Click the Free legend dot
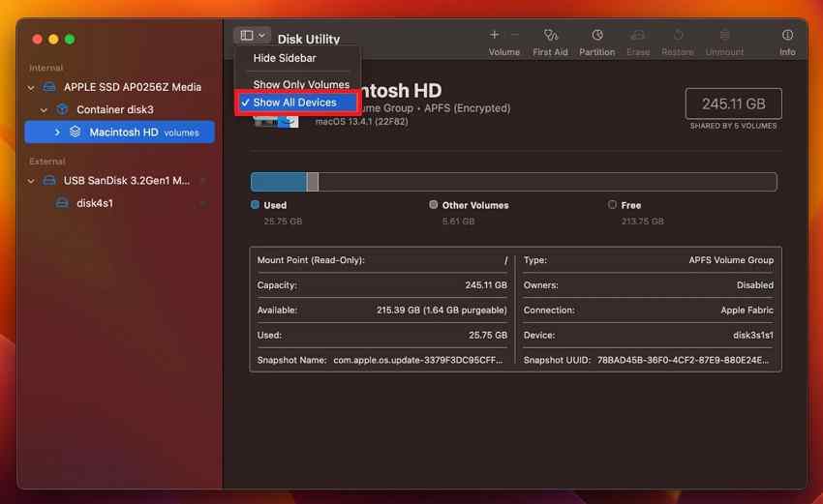This screenshot has height=504, width=823. (x=612, y=205)
